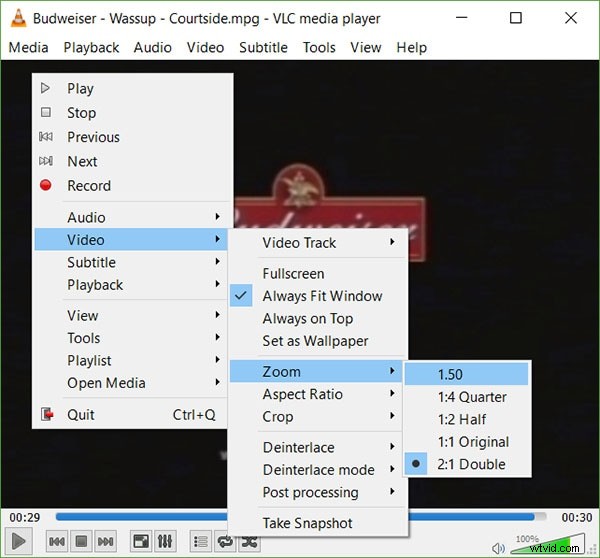
Task: Click the Play button in bottom toolbar
Action: point(18,541)
